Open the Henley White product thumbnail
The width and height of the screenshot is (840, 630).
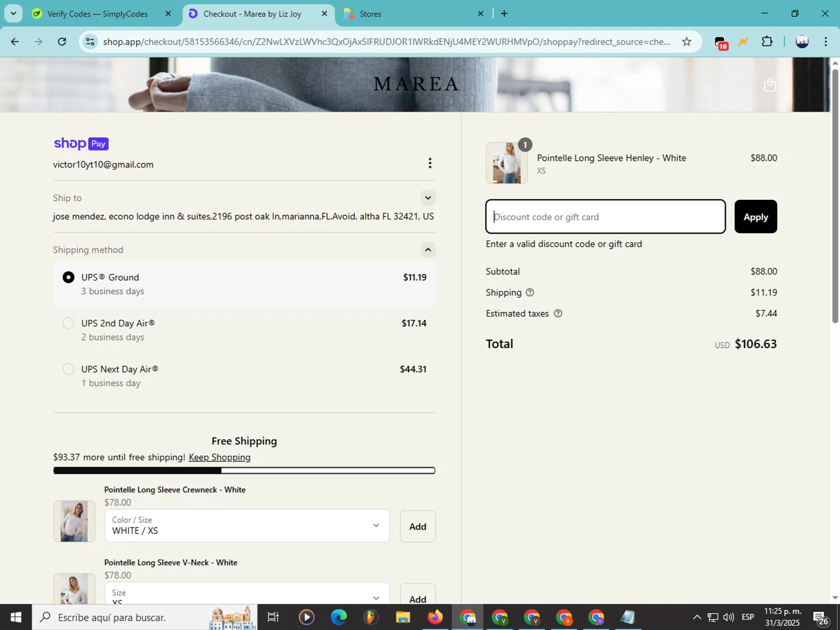coord(507,163)
